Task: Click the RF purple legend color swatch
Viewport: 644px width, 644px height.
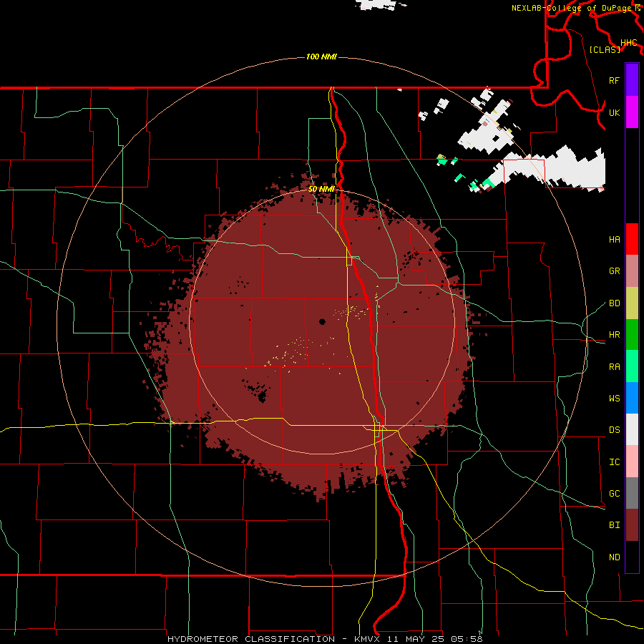Action: click(632, 80)
